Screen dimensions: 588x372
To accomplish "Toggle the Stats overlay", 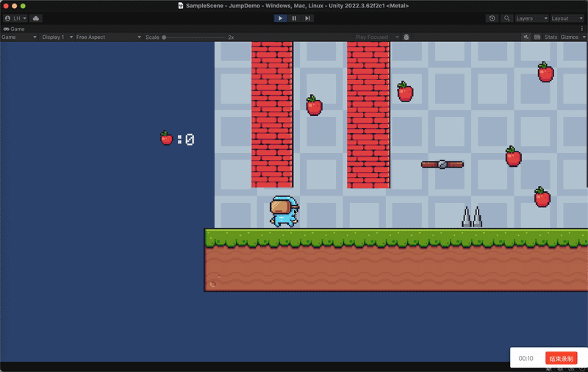I will pyautogui.click(x=551, y=37).
